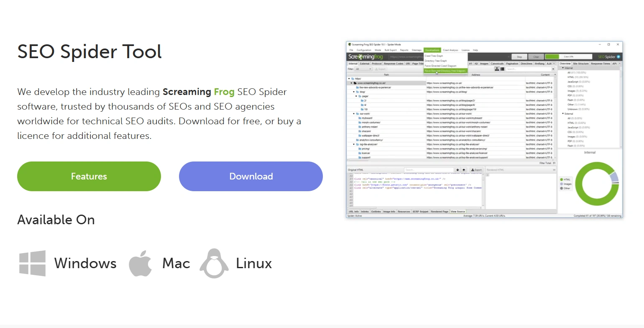Image resolution: width=644 pixels, height=328 pixels.
Task: Switch to the View Source tab
Action: (x=458, y=212)
